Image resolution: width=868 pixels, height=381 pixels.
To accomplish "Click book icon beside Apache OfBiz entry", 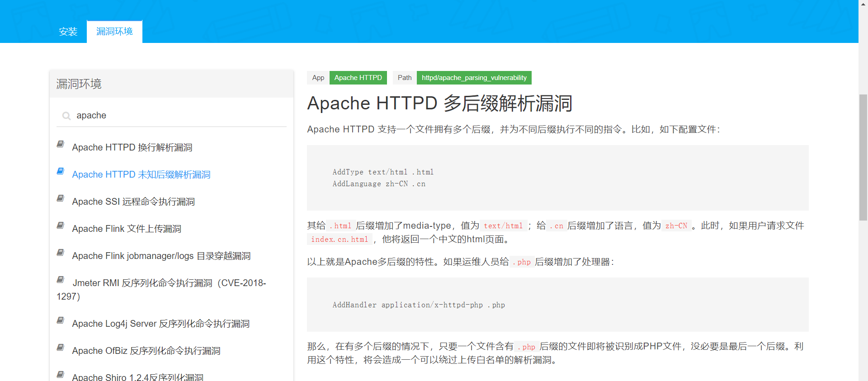I will point(60,348).
